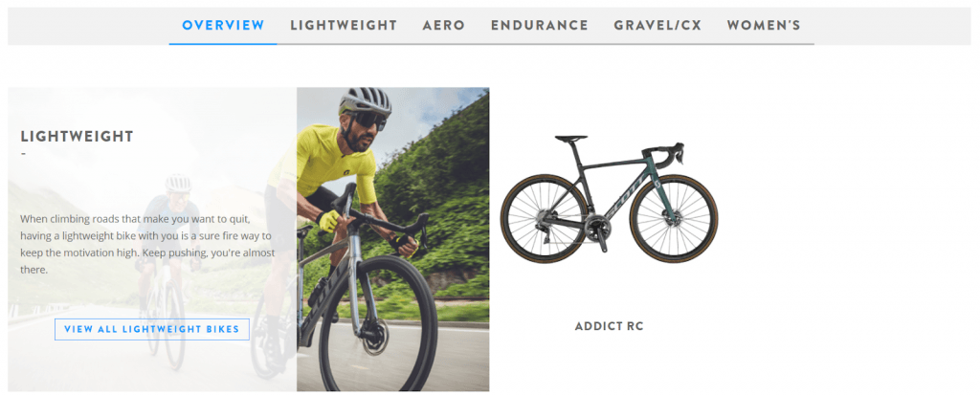
Task: Click the Addict RC rear wheel
Action: [545, 219]
